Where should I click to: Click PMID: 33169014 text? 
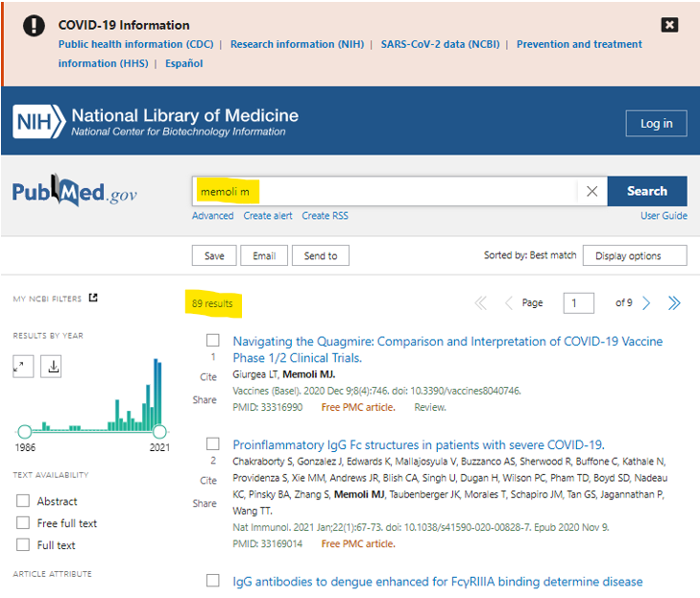coord(267,544)
